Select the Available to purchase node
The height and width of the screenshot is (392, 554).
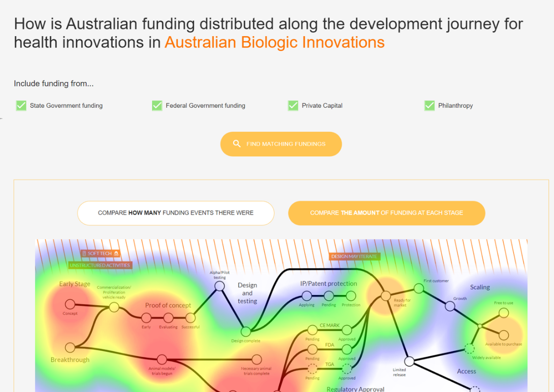tap(504, 335)
